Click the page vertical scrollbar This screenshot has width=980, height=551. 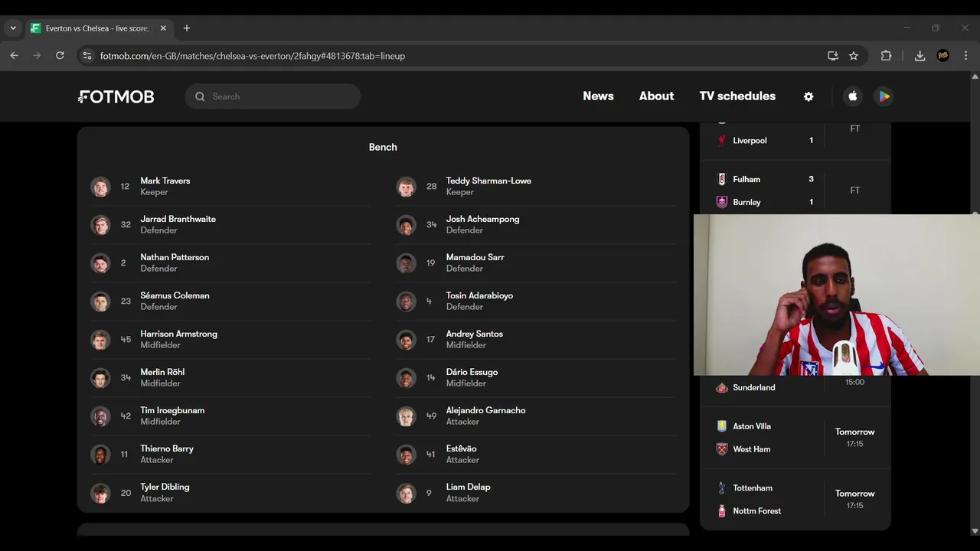(975, 302)
